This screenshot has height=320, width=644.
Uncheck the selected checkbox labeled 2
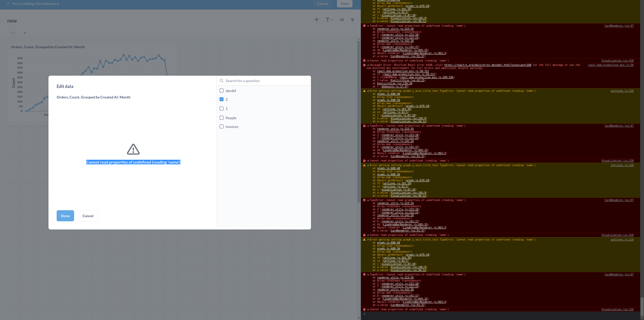[222, 99]
